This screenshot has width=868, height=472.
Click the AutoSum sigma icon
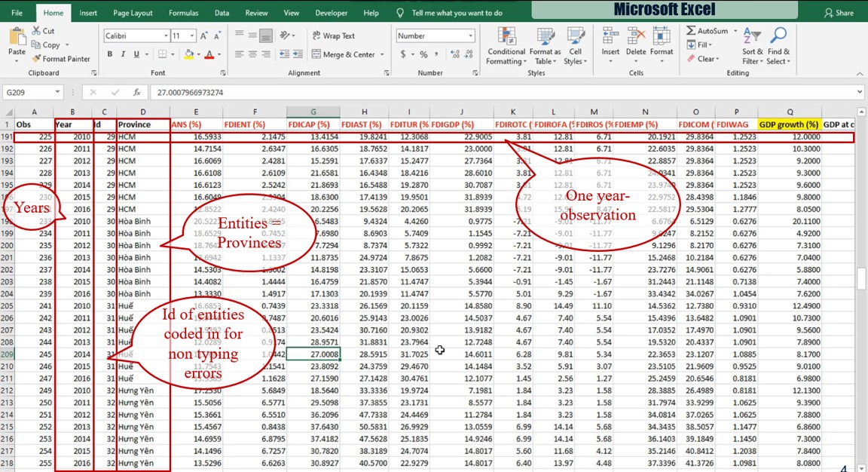(691, 31)
